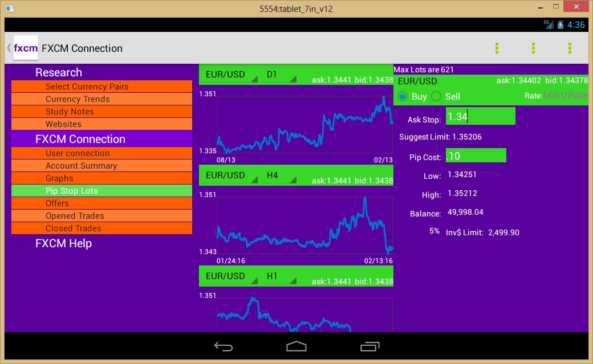Expand the FXCM Help section
Image resolution: width=593 pixels, height=364 pixels.
pyautogui.click(x=22, y=243)
